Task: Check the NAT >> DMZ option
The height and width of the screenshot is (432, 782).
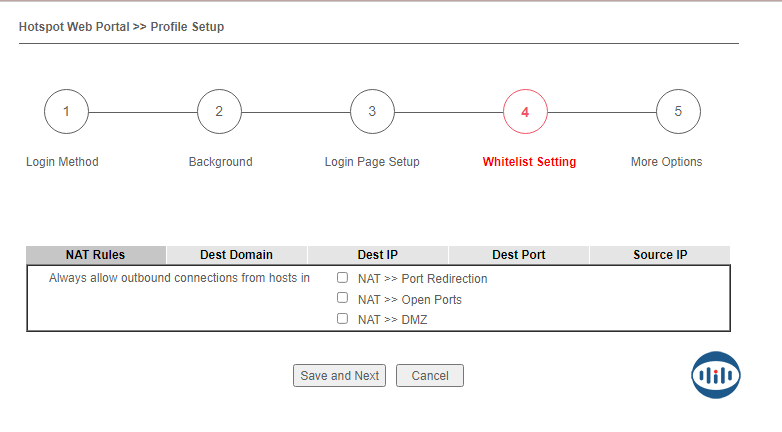Action: [x=343, y=319]
